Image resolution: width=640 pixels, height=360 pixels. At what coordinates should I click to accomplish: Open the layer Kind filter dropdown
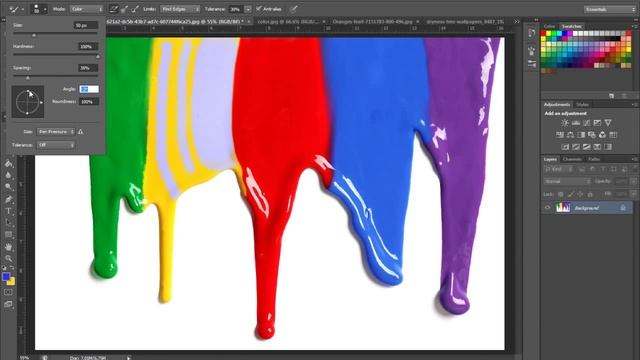(558, 169)
